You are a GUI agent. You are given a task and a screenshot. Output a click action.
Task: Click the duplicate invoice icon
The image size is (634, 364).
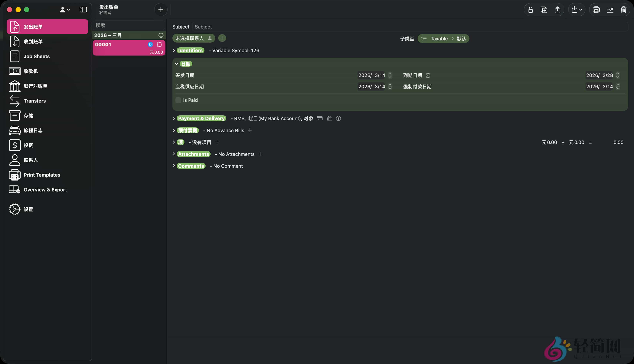(x=544, y=10)
